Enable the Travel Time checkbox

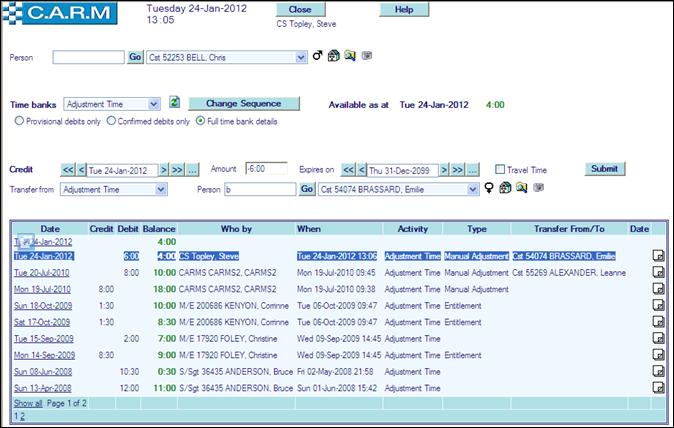(x=501, y=169)
